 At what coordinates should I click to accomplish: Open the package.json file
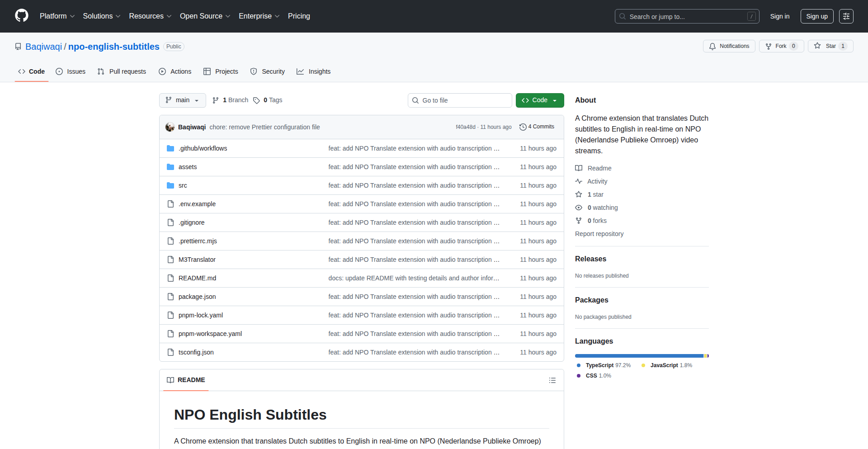pos(197,297)
